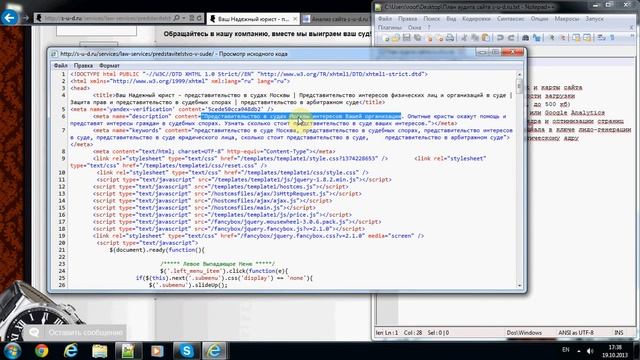Viewport: 640px width, 360px height.
Task: Close the Ваш Надежный юрист browser tab
Action: tap(295, 19)
